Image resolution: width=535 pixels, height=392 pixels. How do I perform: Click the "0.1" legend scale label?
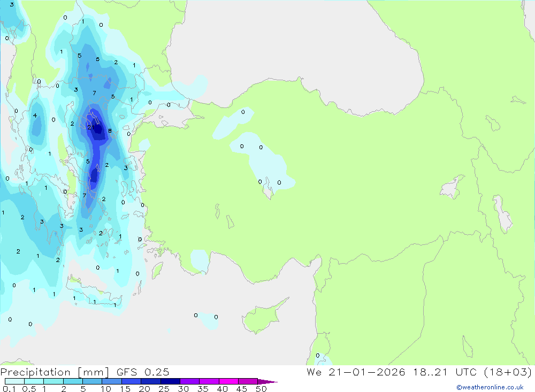tap(9, 389)
